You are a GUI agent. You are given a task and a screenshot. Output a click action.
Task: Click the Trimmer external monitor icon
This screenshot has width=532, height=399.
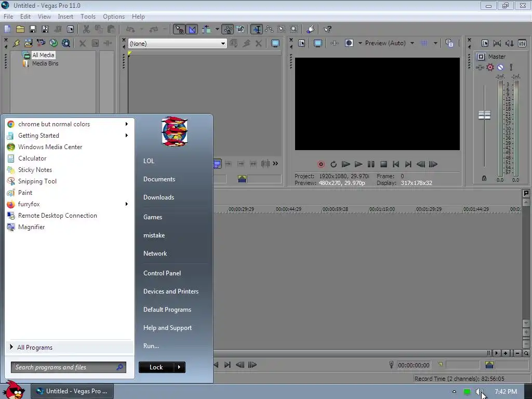pos(275,43)
